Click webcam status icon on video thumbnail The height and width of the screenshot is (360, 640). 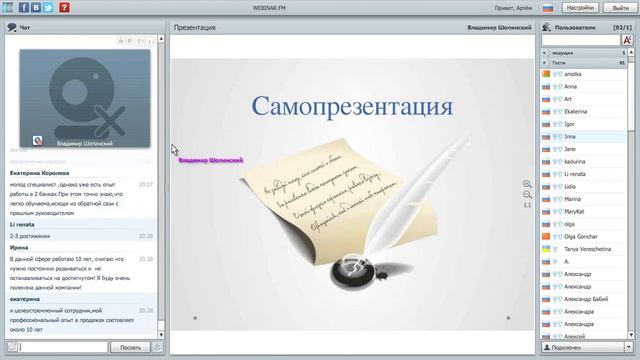tap(38, 141)
